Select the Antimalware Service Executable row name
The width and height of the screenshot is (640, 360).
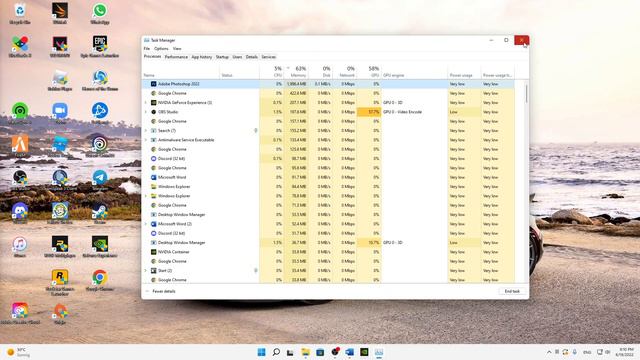pos(186,140)
